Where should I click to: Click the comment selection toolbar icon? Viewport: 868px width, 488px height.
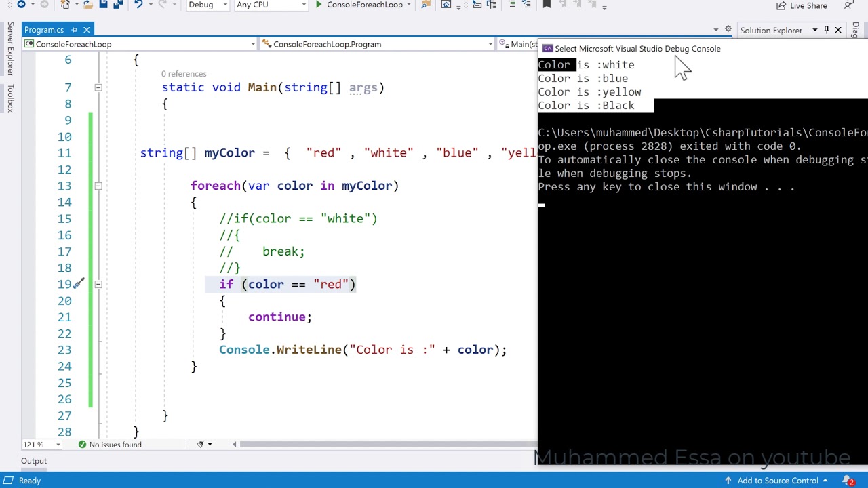pyautogui.click(x=512, y=5)
